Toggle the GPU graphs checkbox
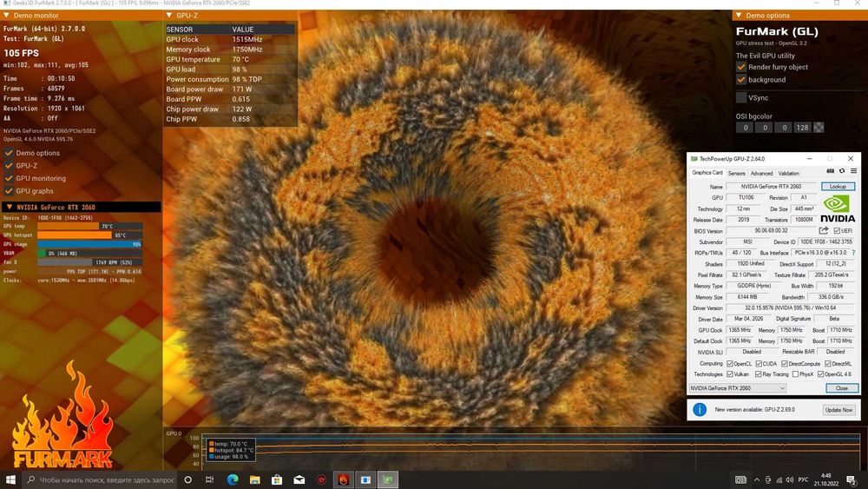 9,191
